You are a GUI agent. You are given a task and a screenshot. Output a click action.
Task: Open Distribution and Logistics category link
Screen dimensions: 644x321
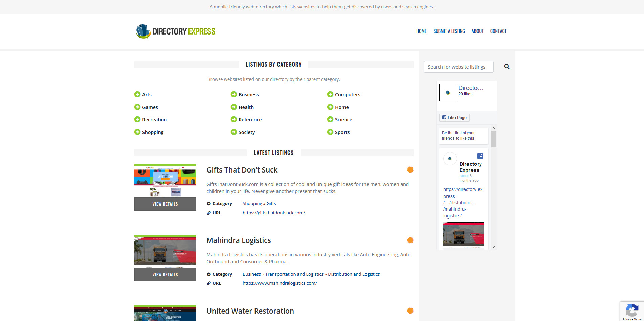point(354,274)
